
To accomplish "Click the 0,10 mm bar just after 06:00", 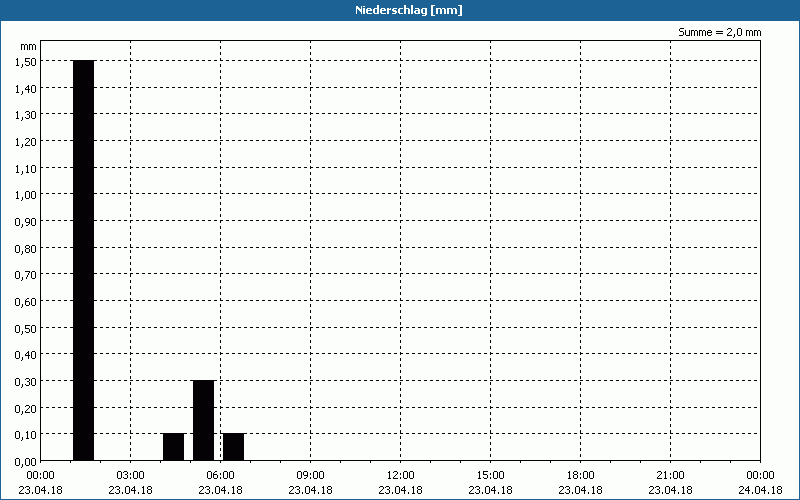I will [x=234, y=447].
